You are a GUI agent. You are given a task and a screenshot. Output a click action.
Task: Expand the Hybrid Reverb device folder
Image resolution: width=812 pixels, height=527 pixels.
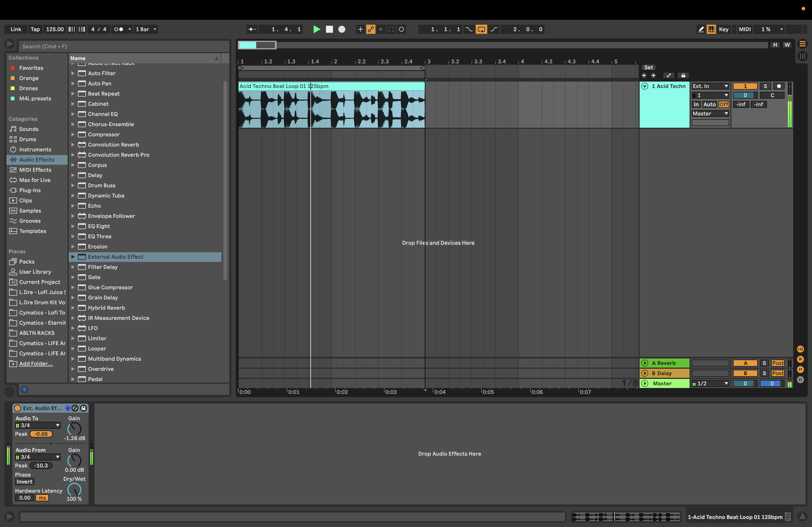73,308
